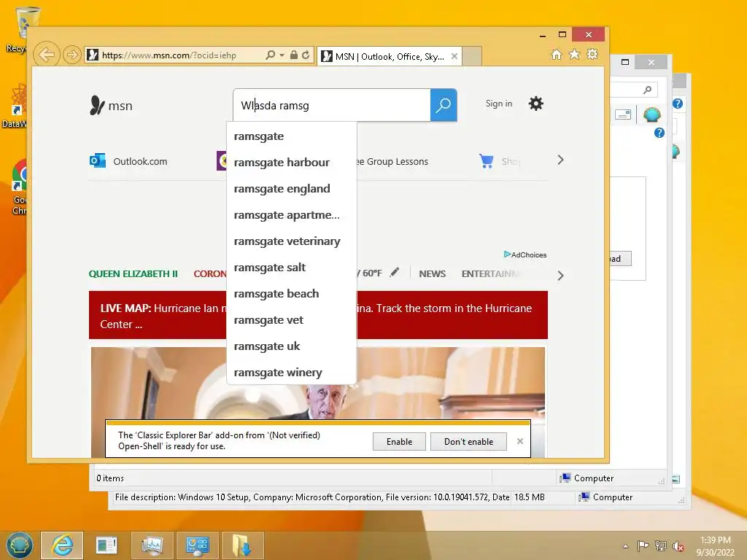Click the taskbar clock 1:39 PM

coord(715,540)
